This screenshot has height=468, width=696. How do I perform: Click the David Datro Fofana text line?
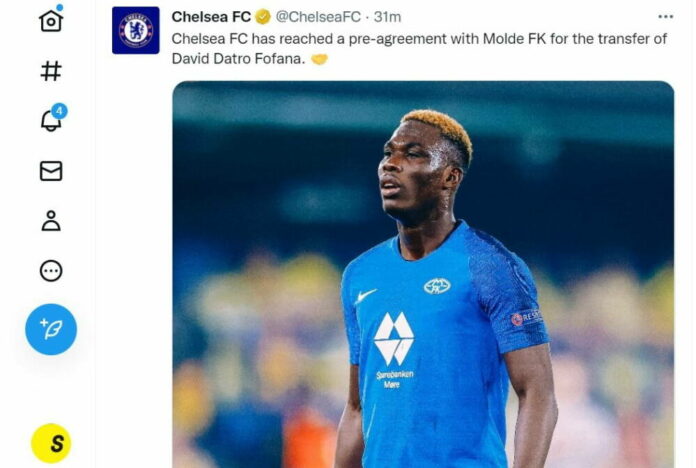tap(238, 59)
